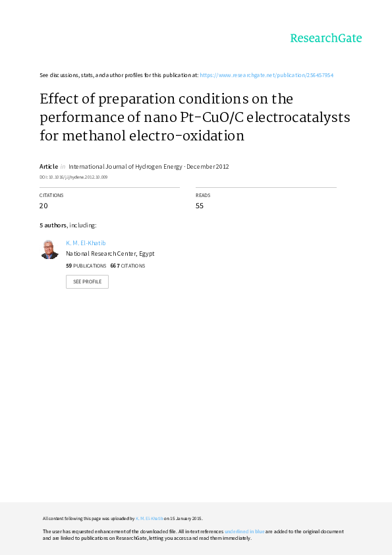This screenshot has height=555, width=392.
Task: Click the CITATIONS count of 20
Action: pyautogui.click(x=43, y=206)
